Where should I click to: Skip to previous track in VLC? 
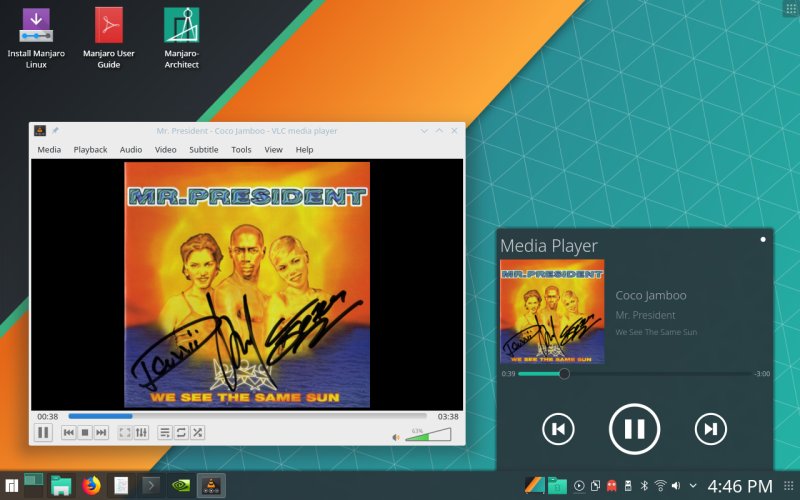[x=68, y=433]
